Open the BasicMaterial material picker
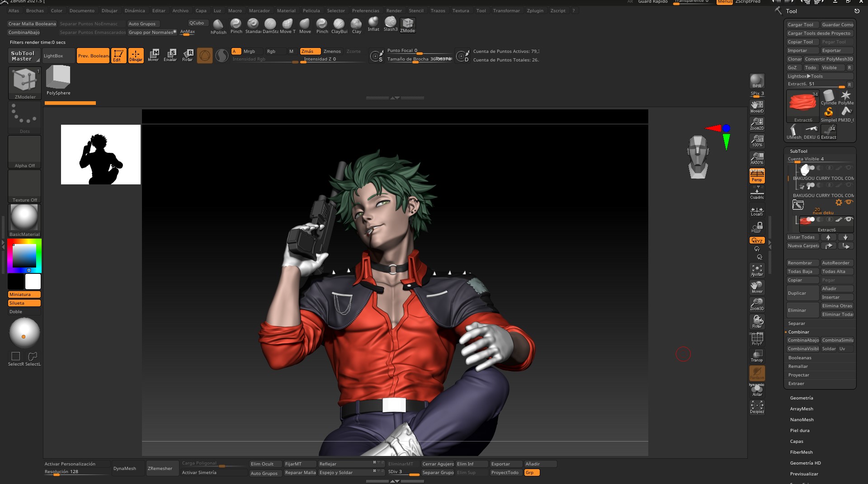This screenshot has height=484, width=868. [x=25, y=221]
